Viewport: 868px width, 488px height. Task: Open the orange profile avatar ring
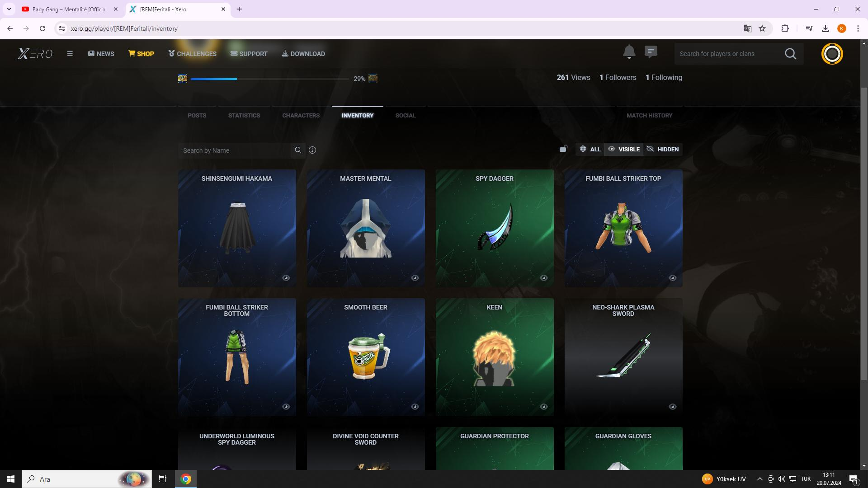click(x=832, y=54)
